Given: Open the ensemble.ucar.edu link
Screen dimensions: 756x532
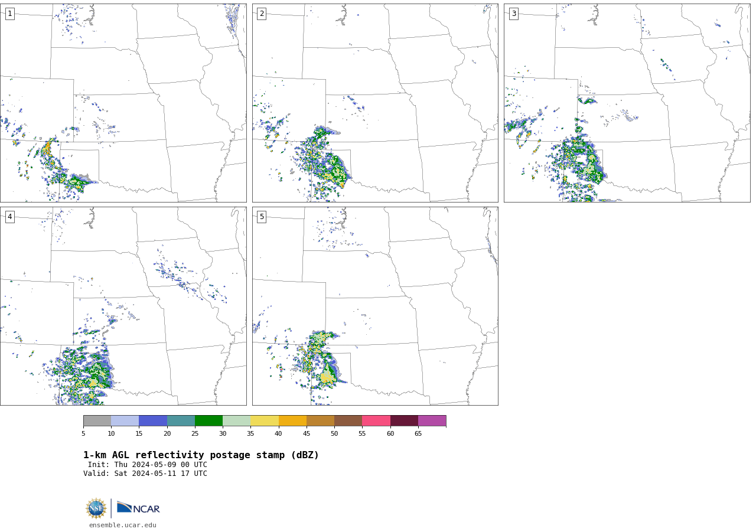Looking at the screenshot, I should 123,525.
